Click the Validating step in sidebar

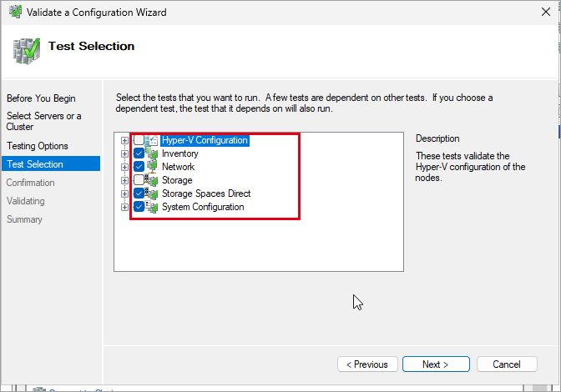tap(25, 201)
